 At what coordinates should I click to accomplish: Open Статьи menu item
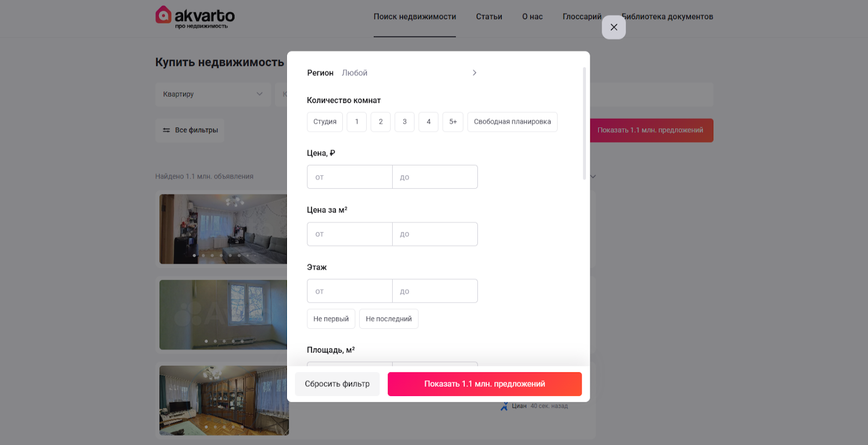(489, 17)
